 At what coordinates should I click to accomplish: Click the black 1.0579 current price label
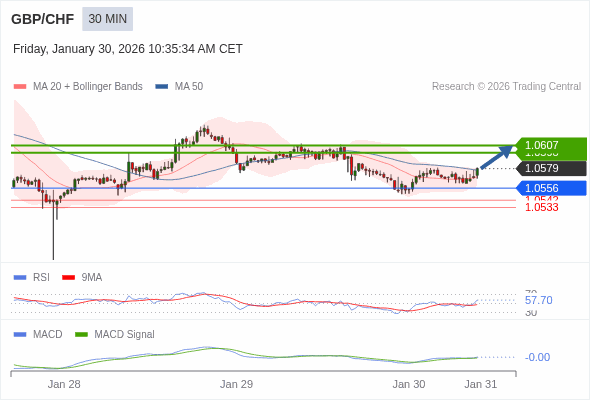coord(551,168)
